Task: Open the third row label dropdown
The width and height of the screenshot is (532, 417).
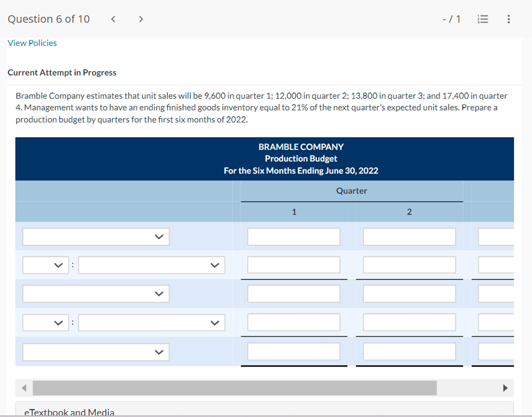Action: click(x=96, y=294)
